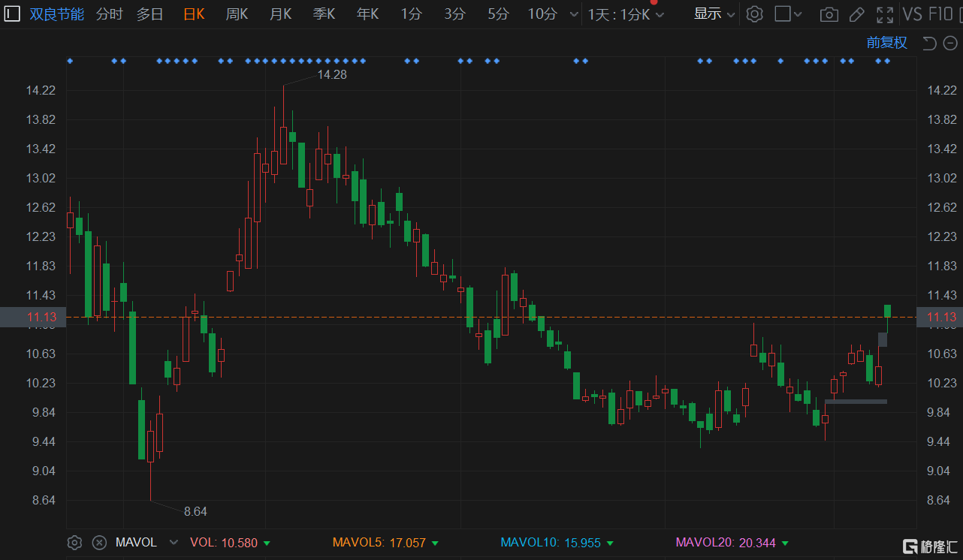
Task: Undo with the curved arrow icon
Action: 928,43
